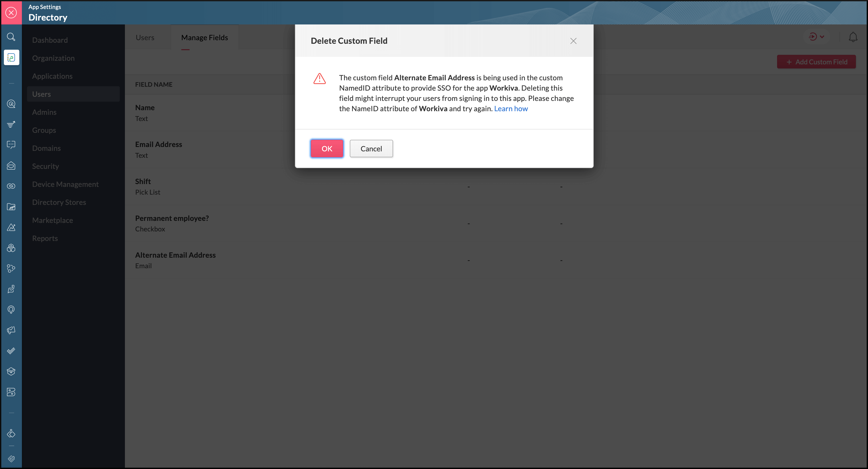Screen dimensions: 868x469
Task: Open Device Management in the sidebar
Action: (x=65, y=184)
